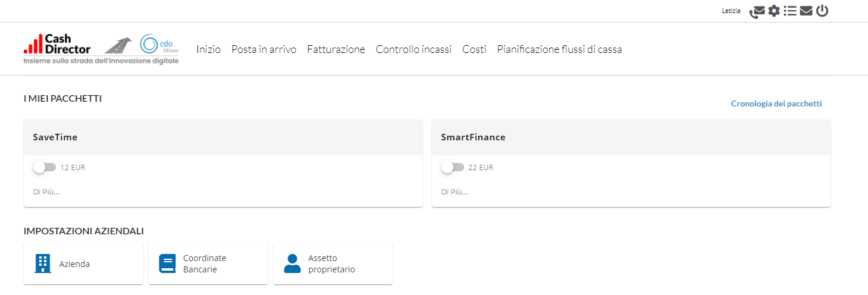Open messages via the envelope icon

pyautogui.click(x=806, y=11)
